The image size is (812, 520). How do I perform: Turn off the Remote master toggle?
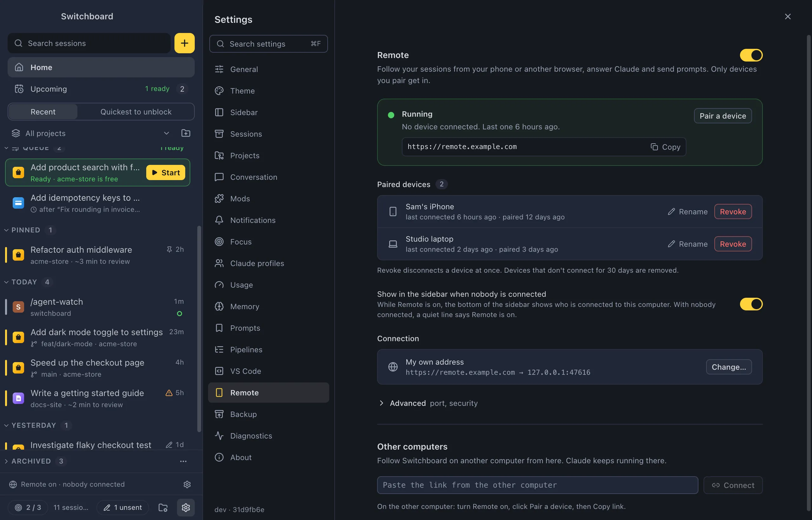coord(751,55)
